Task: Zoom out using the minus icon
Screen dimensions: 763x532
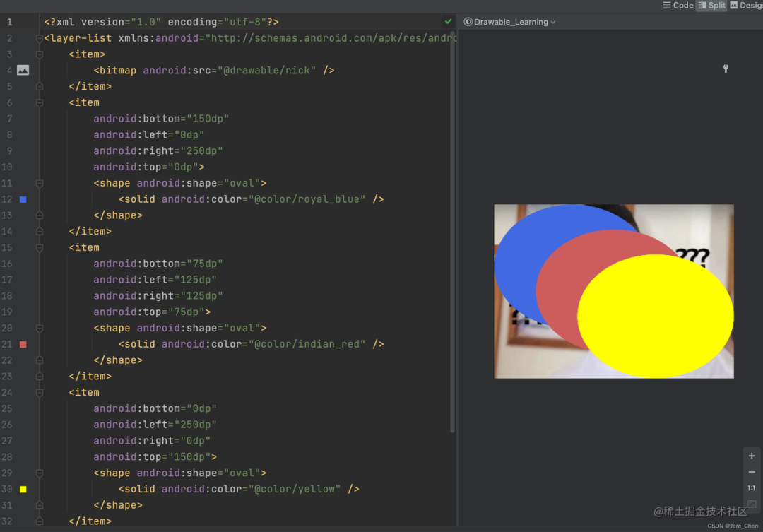Action: tap(751, 472)
